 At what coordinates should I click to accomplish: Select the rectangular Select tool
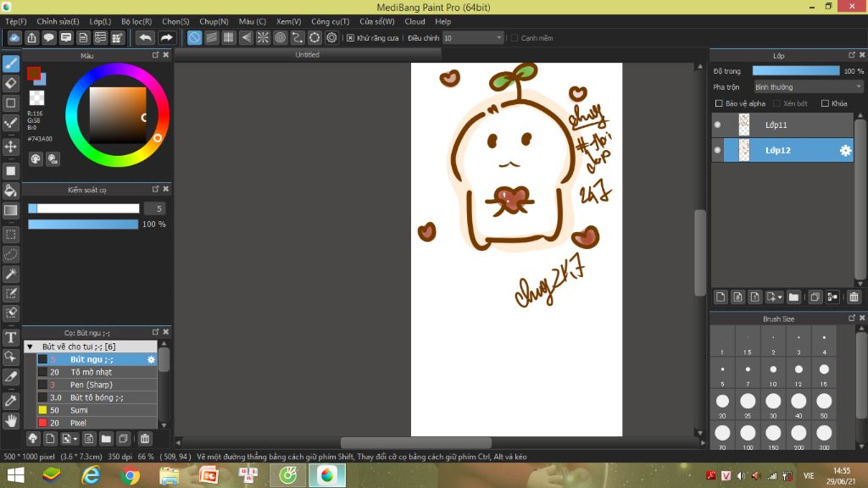[x=10, y=235]
